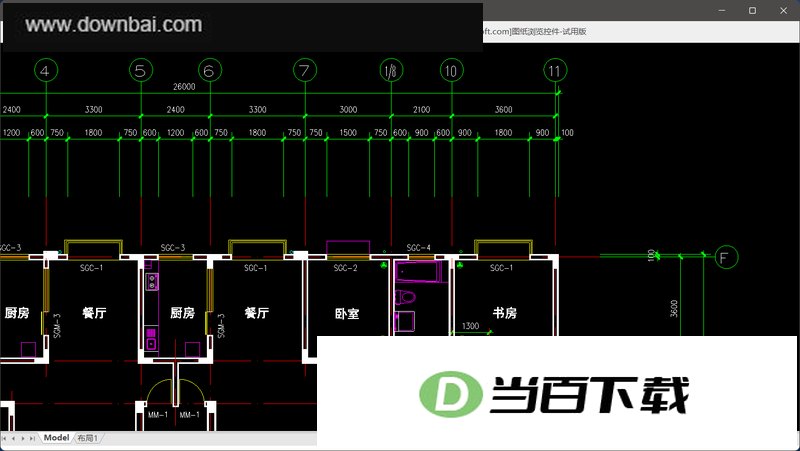Minimize the drawing viewer window
Image resolution: width=800 pixels, height=451 pixels.
coord(722,10)
